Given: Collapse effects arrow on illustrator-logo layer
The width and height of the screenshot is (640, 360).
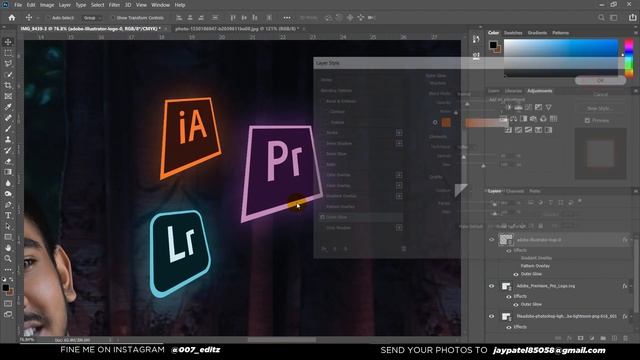Looking at the screenshot, I should pyautogui.click(x=632, y=240).
